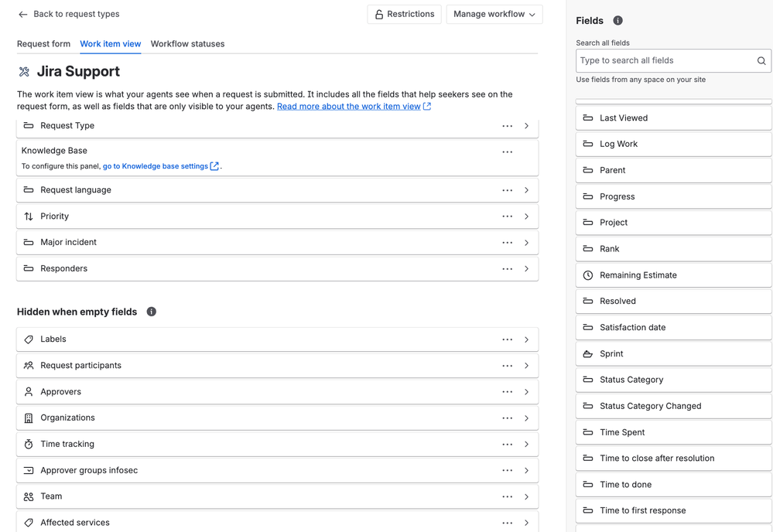Expand the Request language field row
The height and width of the screenshot is (532, 773).
coord(526,191)
